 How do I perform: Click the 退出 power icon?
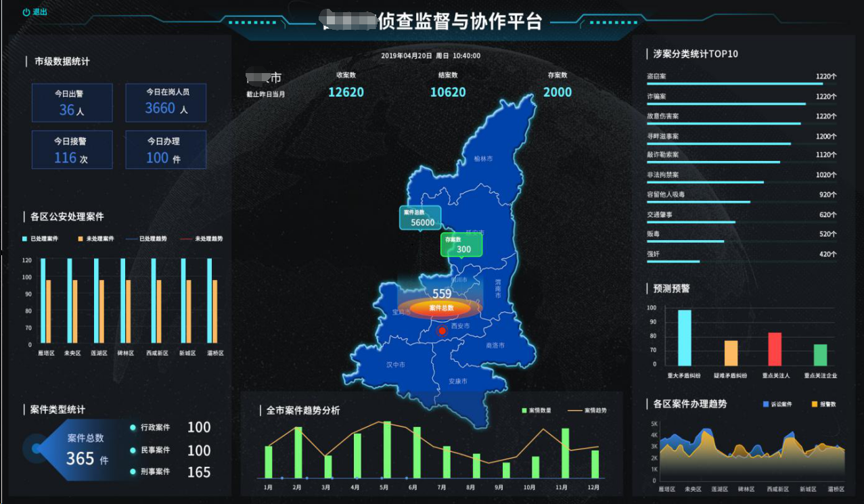(x=26, y=12)
